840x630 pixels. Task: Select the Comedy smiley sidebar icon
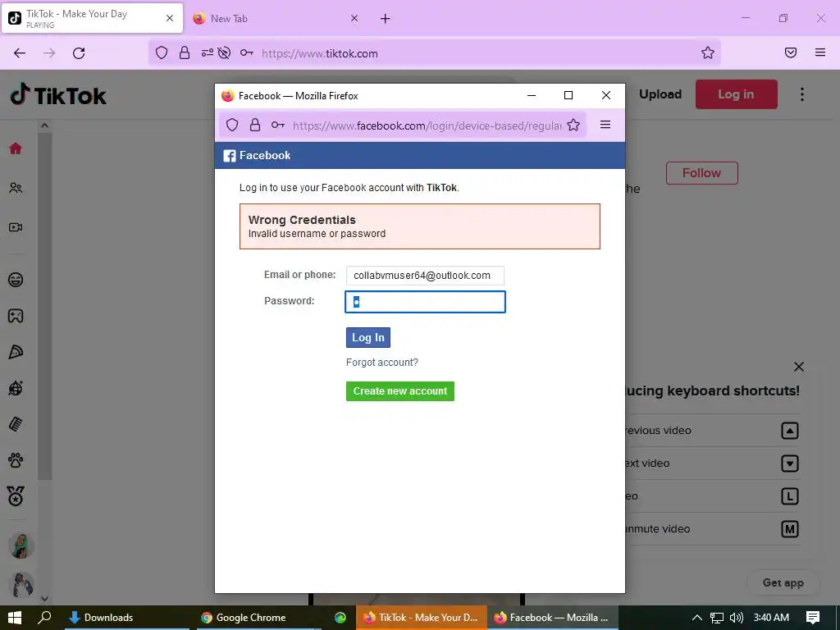16,280
